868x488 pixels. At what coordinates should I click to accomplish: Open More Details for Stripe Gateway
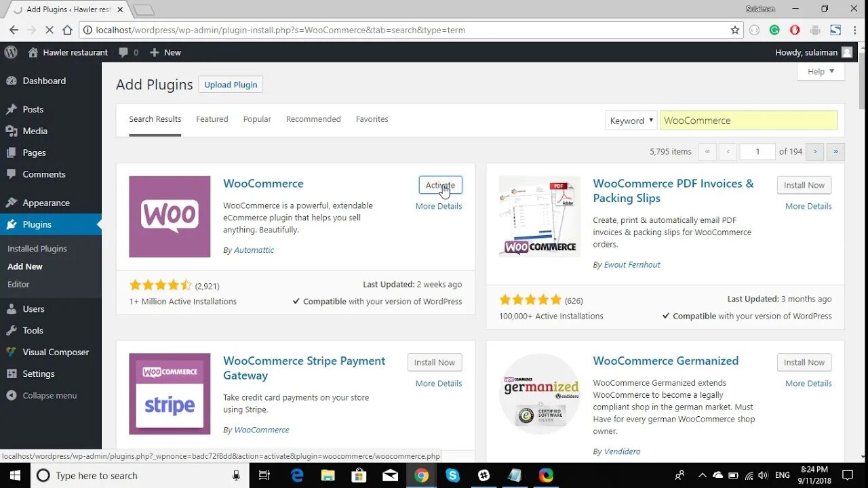coord(439,384)
